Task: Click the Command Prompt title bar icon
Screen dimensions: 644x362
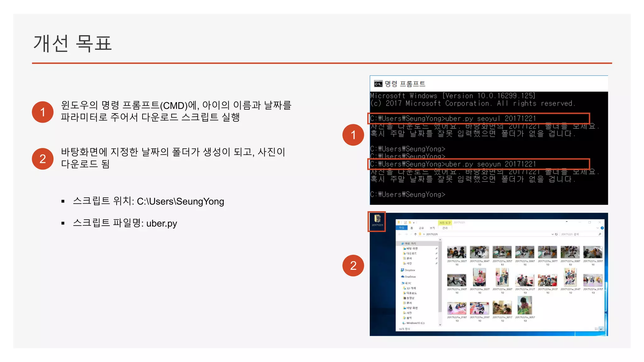Action: [378, 84]
